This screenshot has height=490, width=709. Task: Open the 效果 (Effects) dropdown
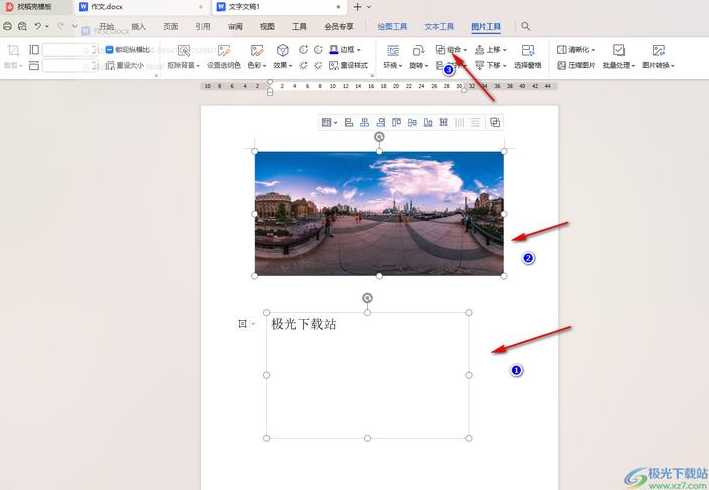283,57
